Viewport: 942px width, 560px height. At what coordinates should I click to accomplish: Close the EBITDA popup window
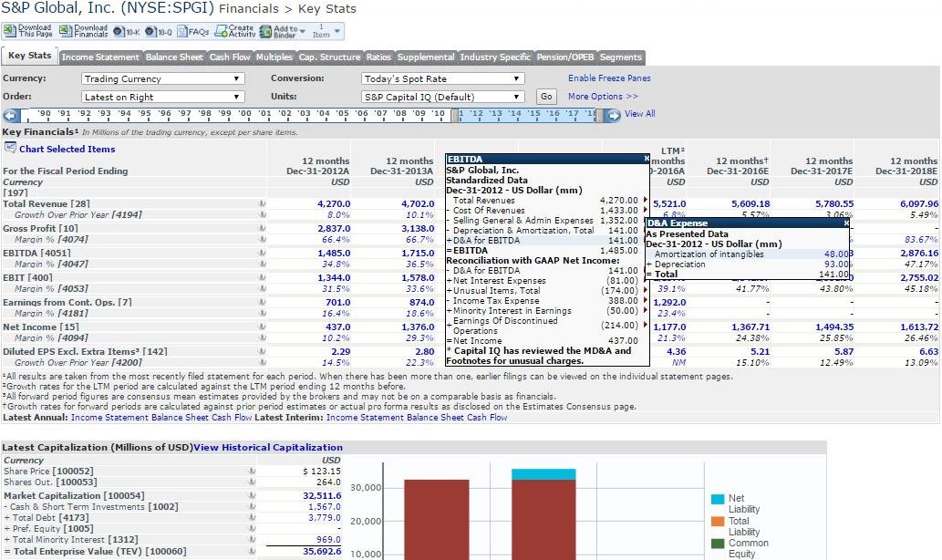[647, 159]
